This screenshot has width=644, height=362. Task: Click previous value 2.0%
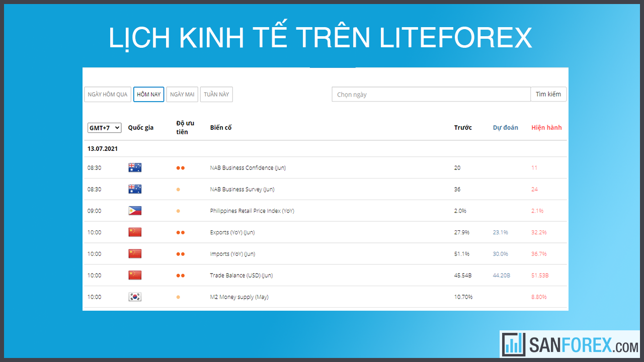click(x=460, y=211)
